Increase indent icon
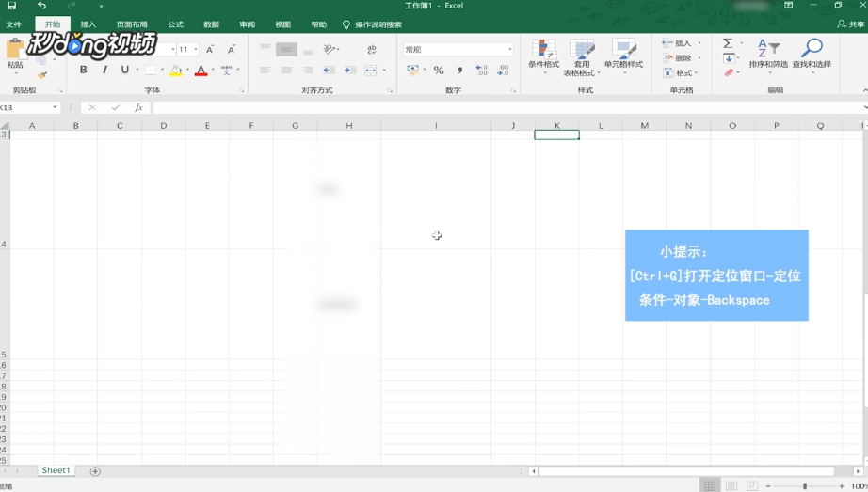Screen dimensions: 868x492 point(350,70)
